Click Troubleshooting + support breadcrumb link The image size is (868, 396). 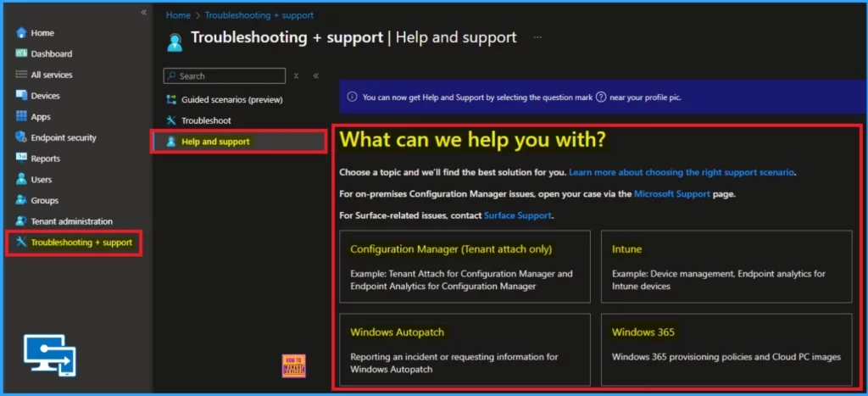point(259,15)
